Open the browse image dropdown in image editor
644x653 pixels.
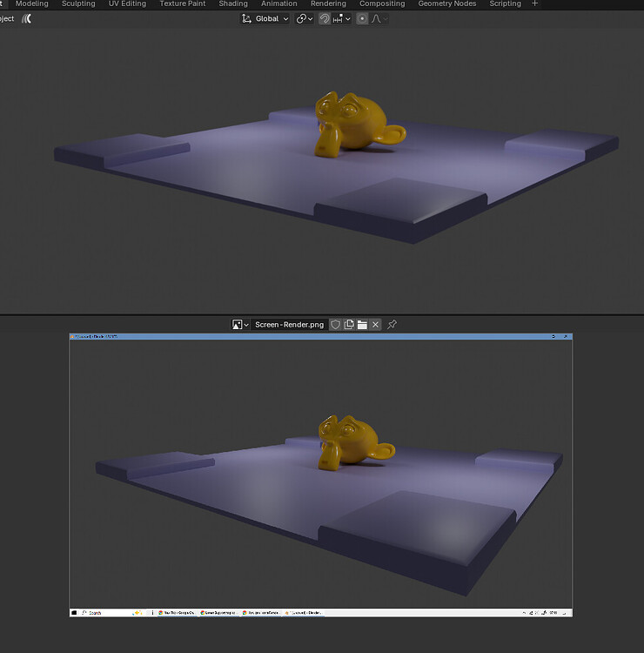coord(240,325)
